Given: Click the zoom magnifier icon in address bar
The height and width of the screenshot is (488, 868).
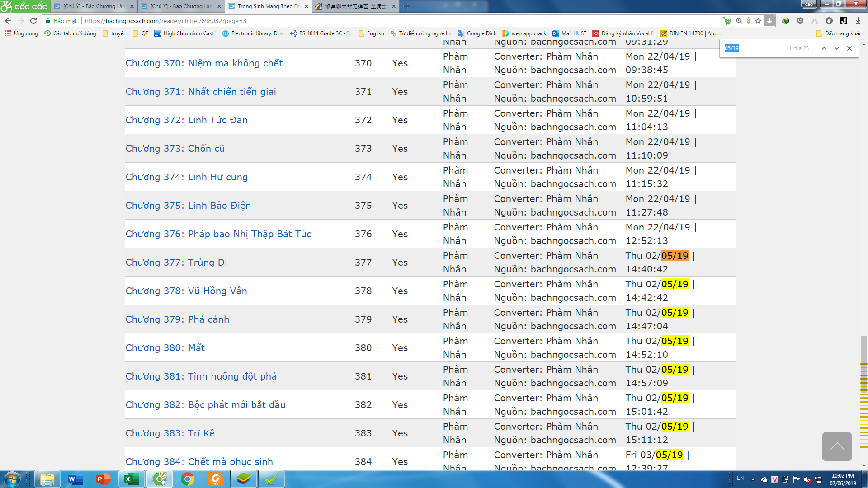Looking at the screenshot, I should click(x=739, y=21).
